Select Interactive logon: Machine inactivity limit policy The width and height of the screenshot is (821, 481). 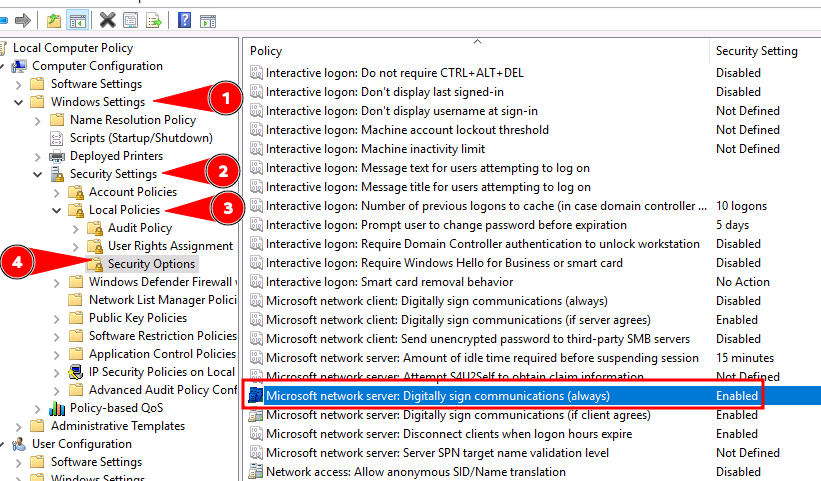point(375,149)
